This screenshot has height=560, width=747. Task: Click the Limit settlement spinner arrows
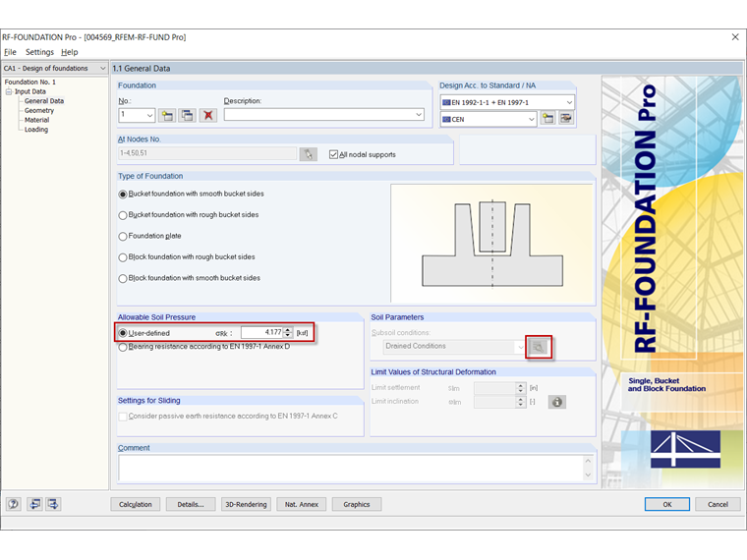tap(521, 388)
